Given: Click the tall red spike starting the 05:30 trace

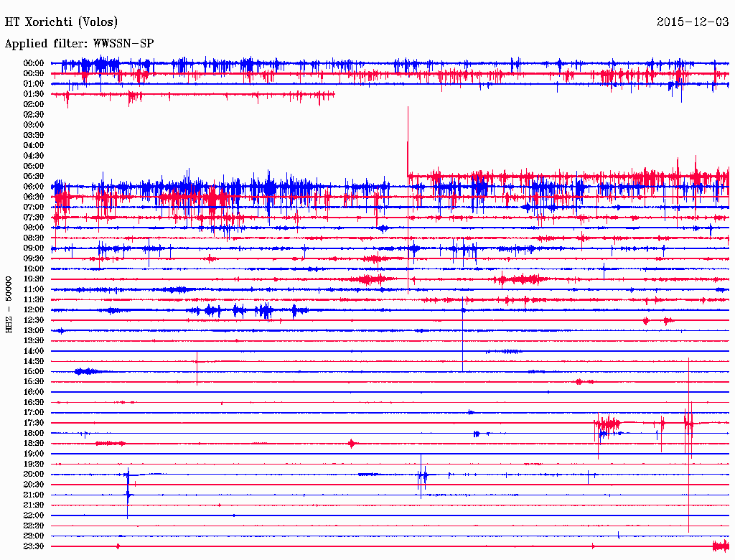Looking at the screenshot, I should (408, 144).
